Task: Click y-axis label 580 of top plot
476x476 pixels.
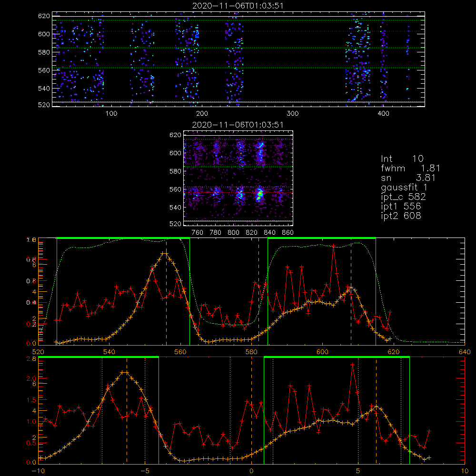Action: 44,52
